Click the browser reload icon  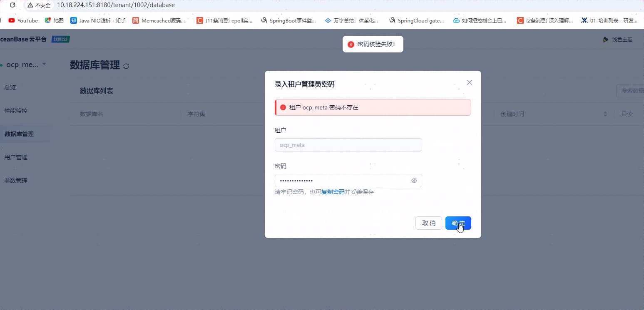[x=12, y=5]
